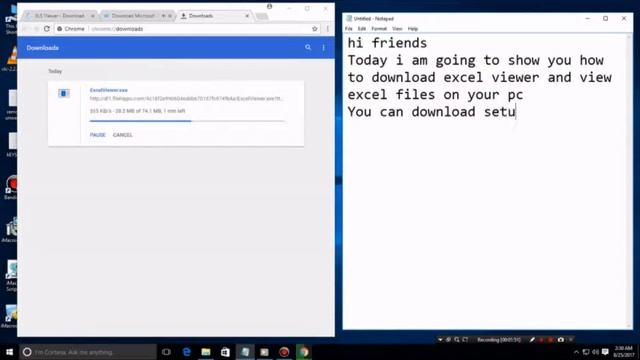Close the Download Microsoft tab
The height and width of the screenshot is (360, 640).
tap(170, 16)
